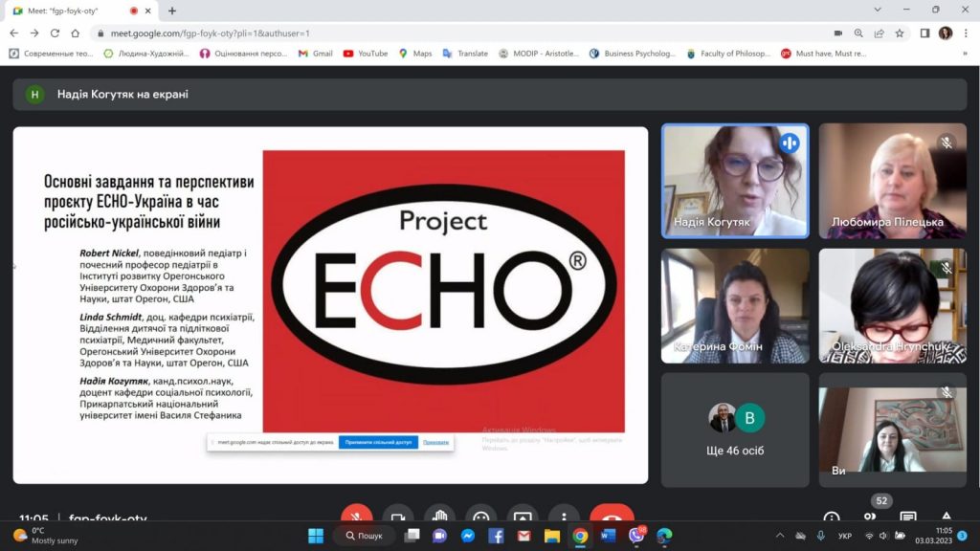
Task: Show meeting details info icon
Action: 832,518
